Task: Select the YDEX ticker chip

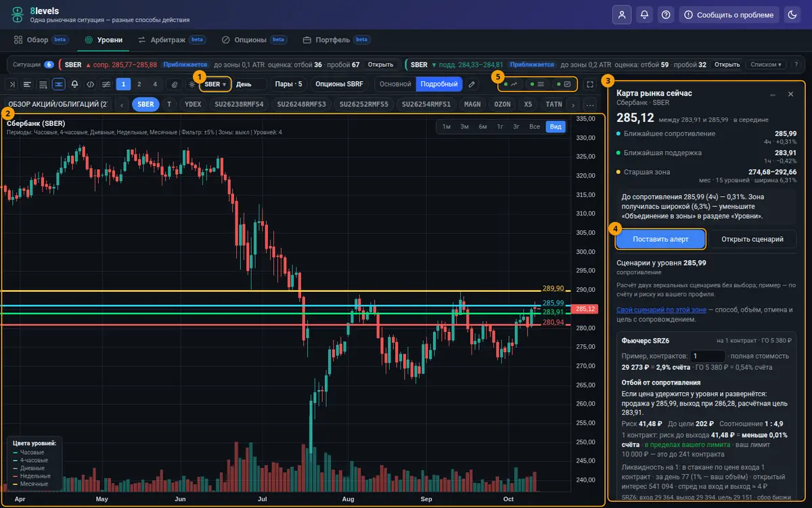Action: click(193, 104)
